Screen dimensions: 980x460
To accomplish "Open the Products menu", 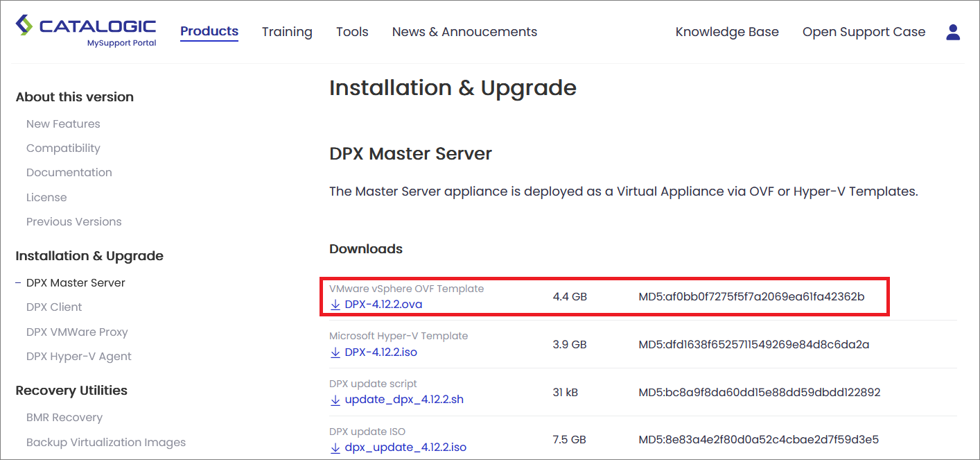I will (x=209, y=32).
